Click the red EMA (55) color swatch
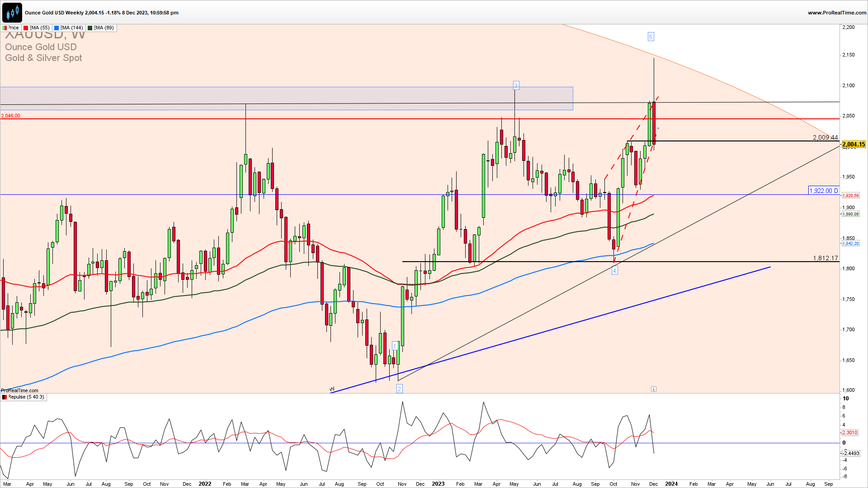The height and width of the screenshot is (488, 868). coord(26,28)
